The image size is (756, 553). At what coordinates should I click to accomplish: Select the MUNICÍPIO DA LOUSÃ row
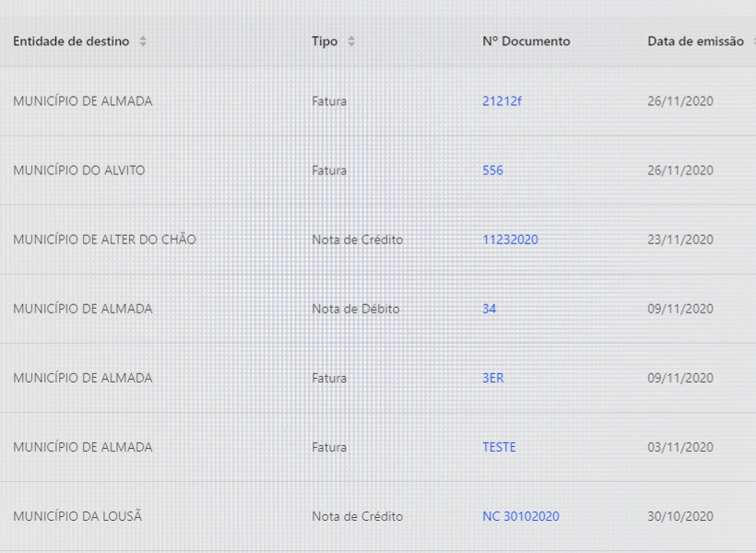coord(77,516)
